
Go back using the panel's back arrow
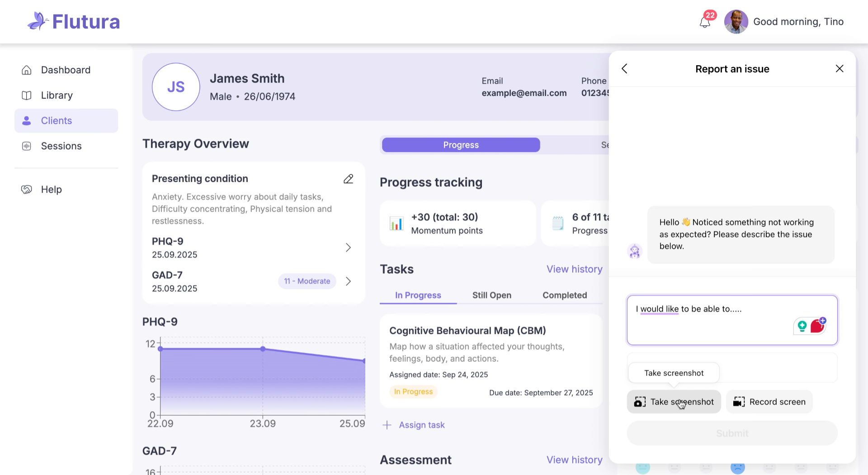[x=625, y=69]
